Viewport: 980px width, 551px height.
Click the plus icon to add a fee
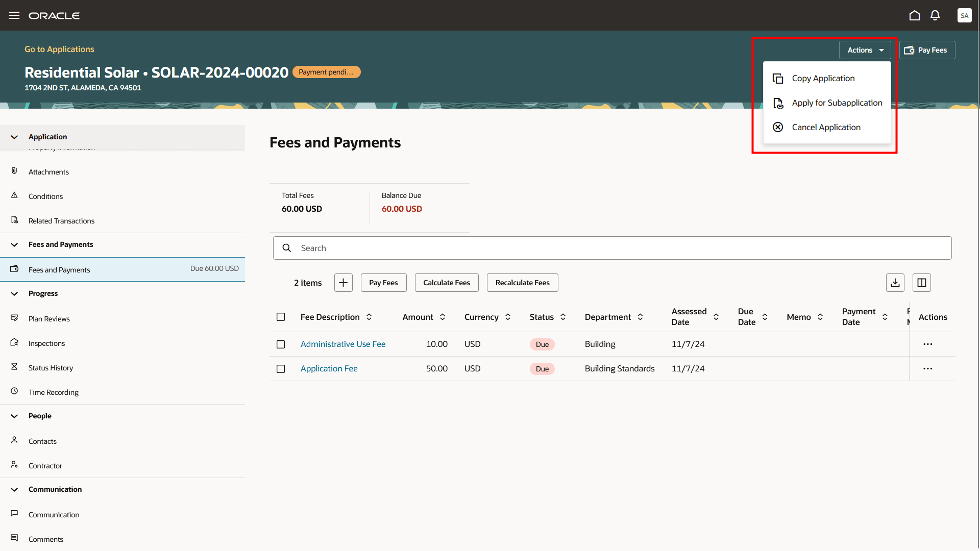pyautogui.click(x=342, y=282)
